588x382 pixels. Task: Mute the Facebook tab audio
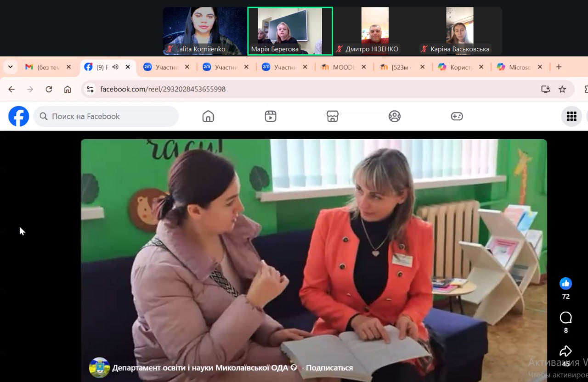[x=115, y=67]
